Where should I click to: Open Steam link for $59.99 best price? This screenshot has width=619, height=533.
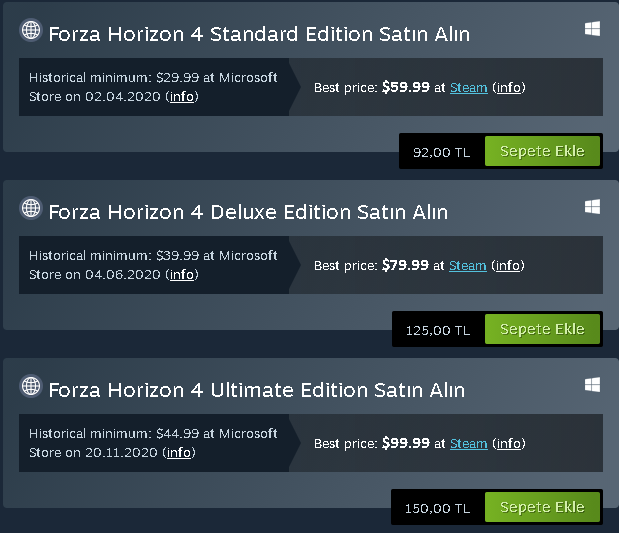[468, 88]
